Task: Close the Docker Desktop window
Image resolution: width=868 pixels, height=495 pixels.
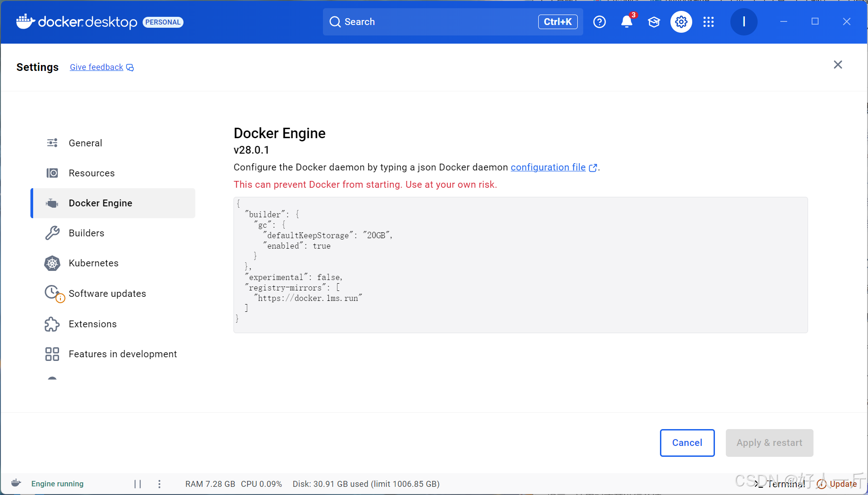Action: tap(847, 21)
